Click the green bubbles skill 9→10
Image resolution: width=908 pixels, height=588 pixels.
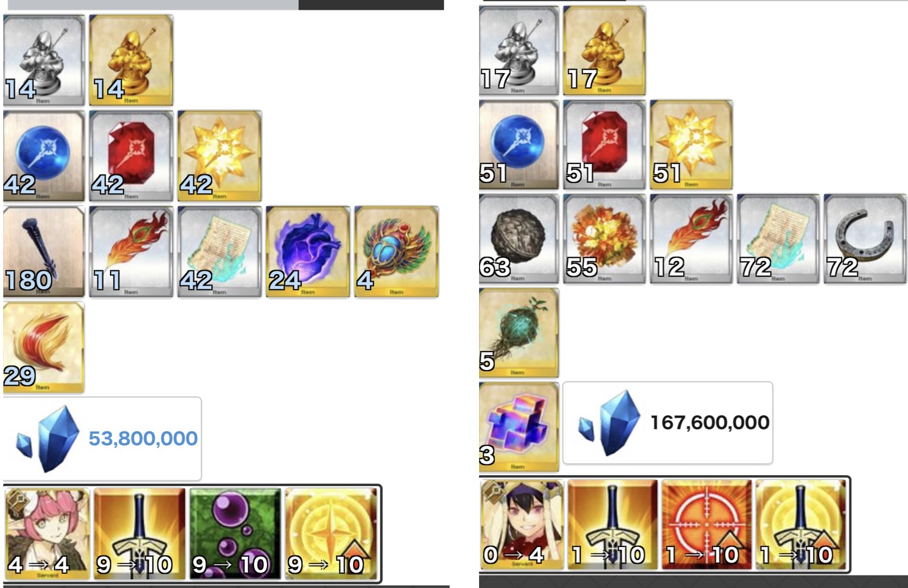235,534
